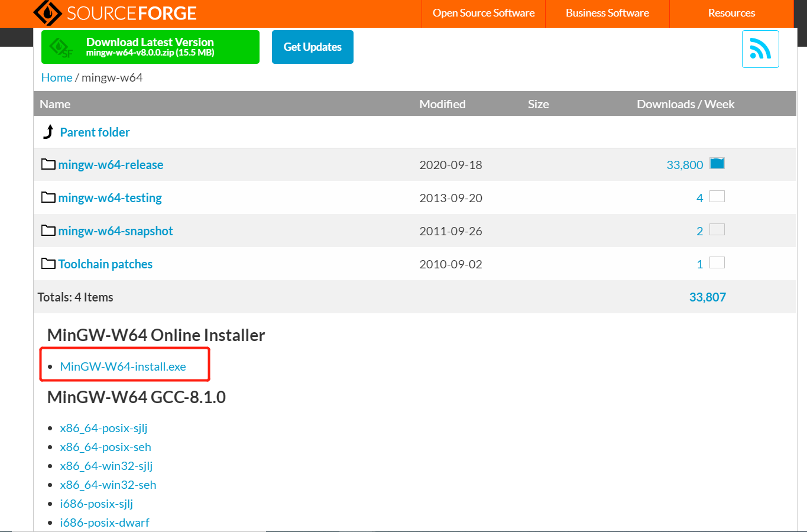Open the Open Source Software menu
Viewport: 807px width, 532px height.
click(483, 12)
